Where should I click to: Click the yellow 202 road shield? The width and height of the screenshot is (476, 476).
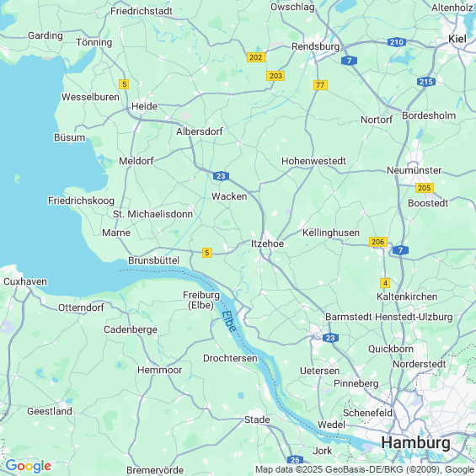[256, 57]
